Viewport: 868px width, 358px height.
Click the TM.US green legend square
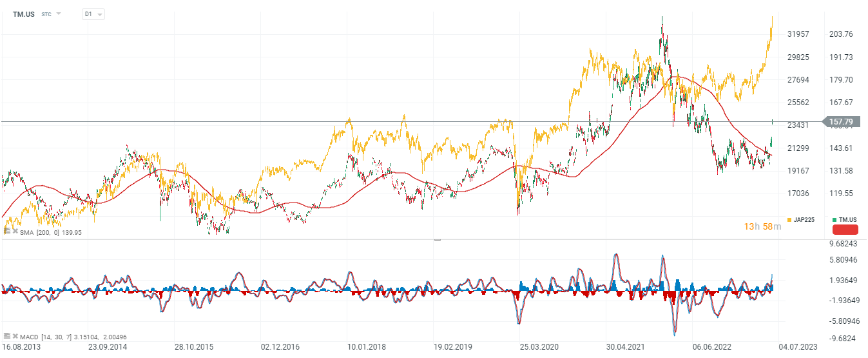point(834,220)
